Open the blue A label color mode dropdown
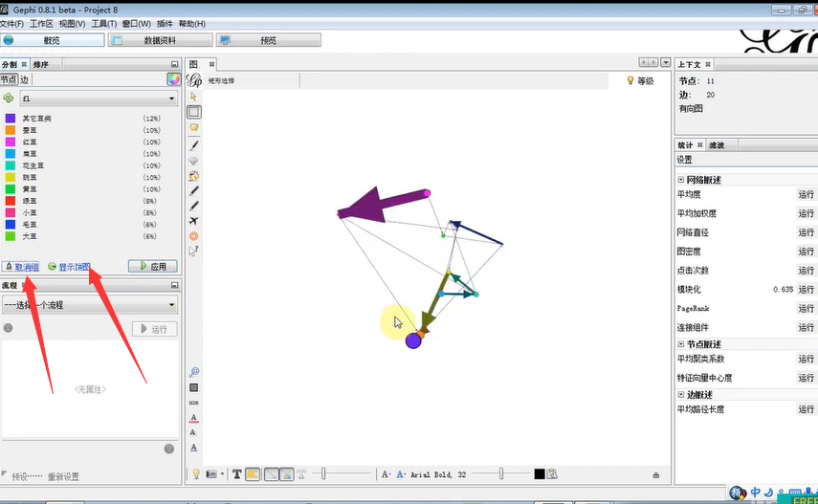The image size is (818, 504). click(x=401, y=474)
